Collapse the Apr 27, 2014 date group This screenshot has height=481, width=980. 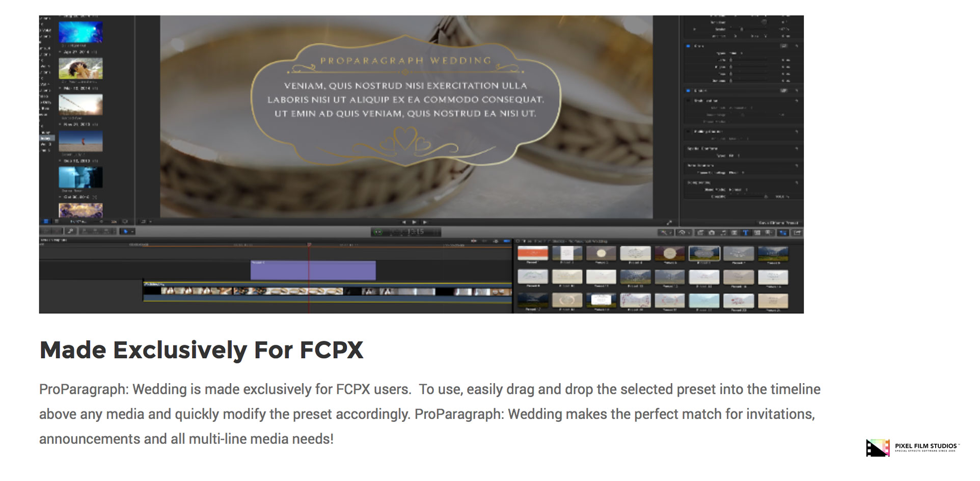[61, 52]
